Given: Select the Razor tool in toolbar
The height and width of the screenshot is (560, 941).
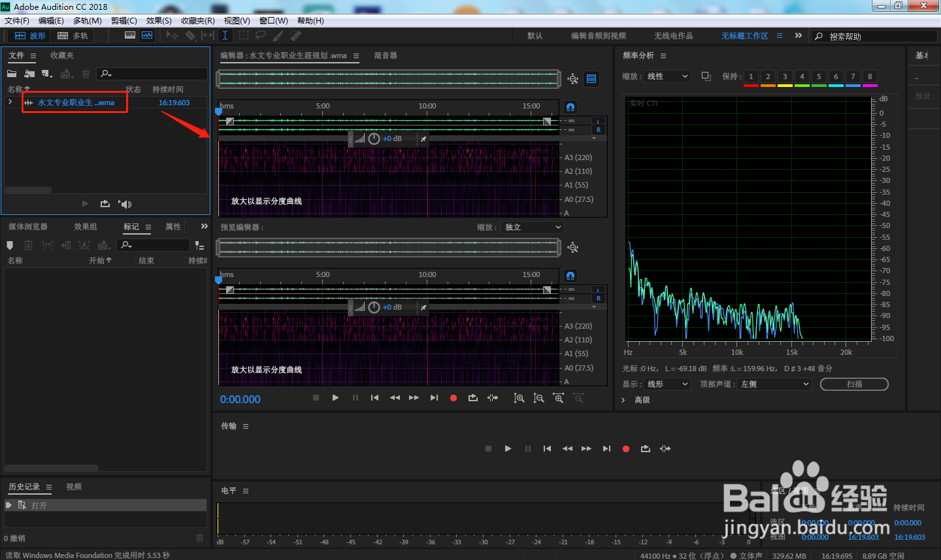Looking at the screenshot, I should (190, 35).
